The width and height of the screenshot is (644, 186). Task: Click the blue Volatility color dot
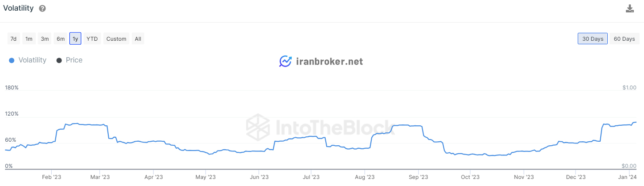tap(11, 60)
